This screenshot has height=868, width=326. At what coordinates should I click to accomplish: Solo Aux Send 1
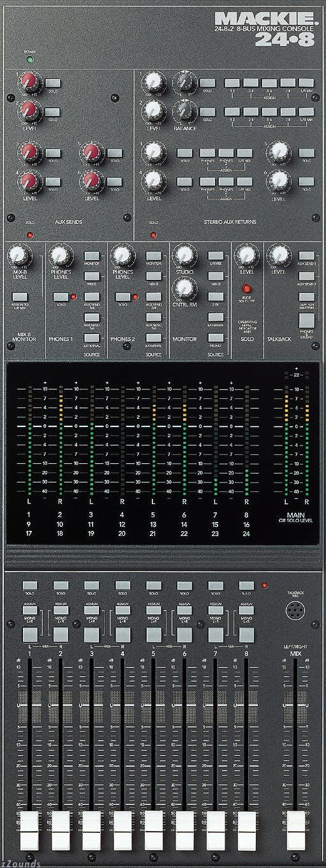(54, 83)
